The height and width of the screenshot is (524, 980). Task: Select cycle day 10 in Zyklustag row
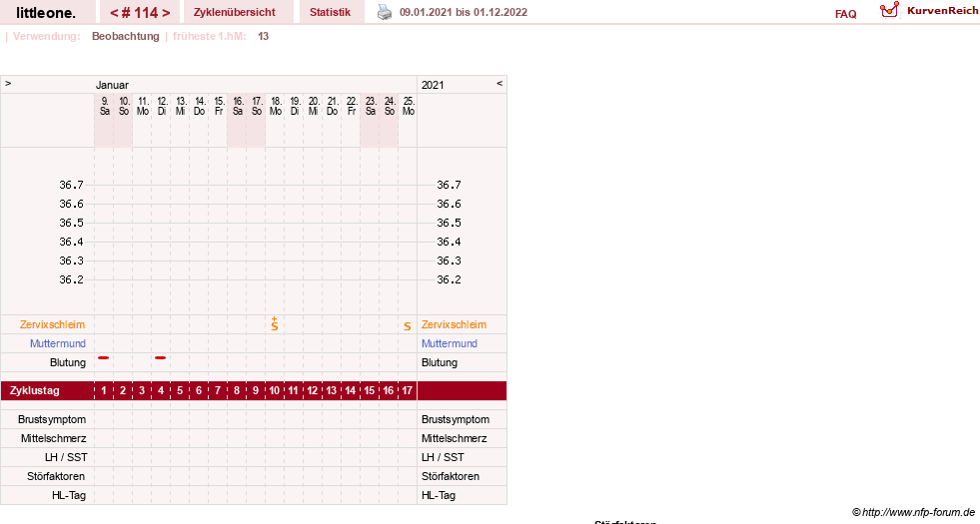275,390
